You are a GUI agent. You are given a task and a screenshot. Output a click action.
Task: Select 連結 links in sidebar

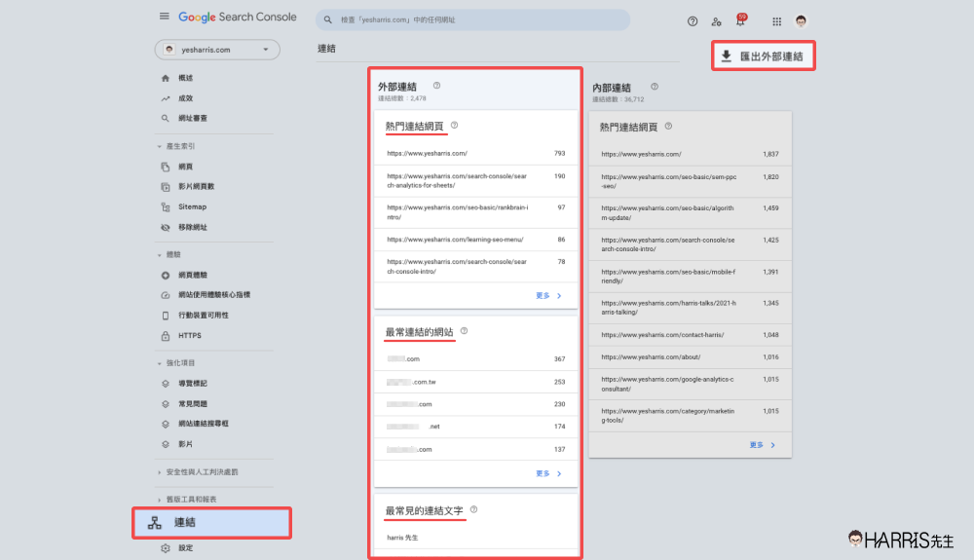[x=211, y=523]
